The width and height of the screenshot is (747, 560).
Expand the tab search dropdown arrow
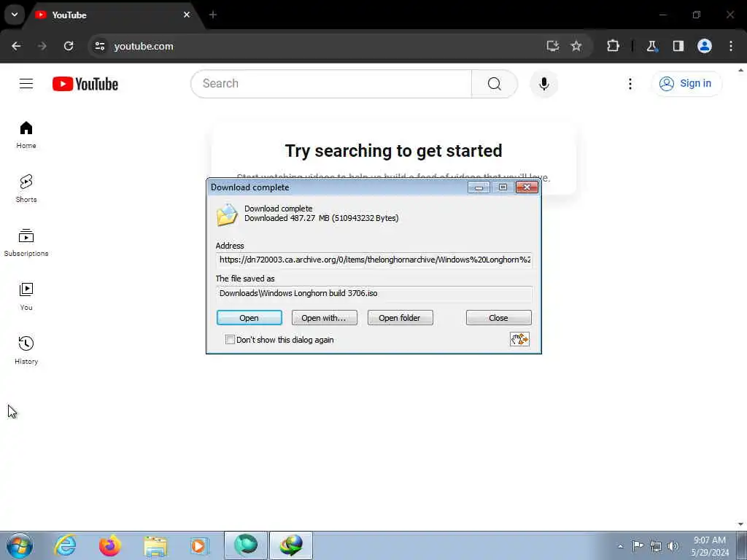point(15,15)
